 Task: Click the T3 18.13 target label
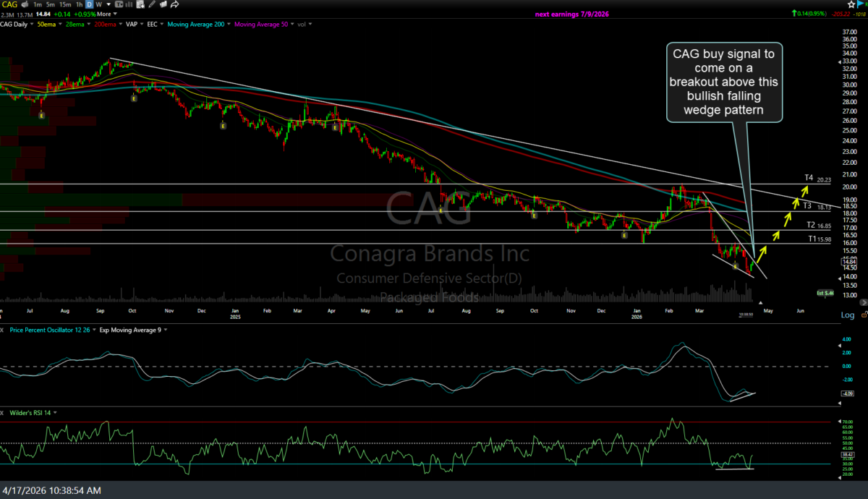(x=817, y=205)
